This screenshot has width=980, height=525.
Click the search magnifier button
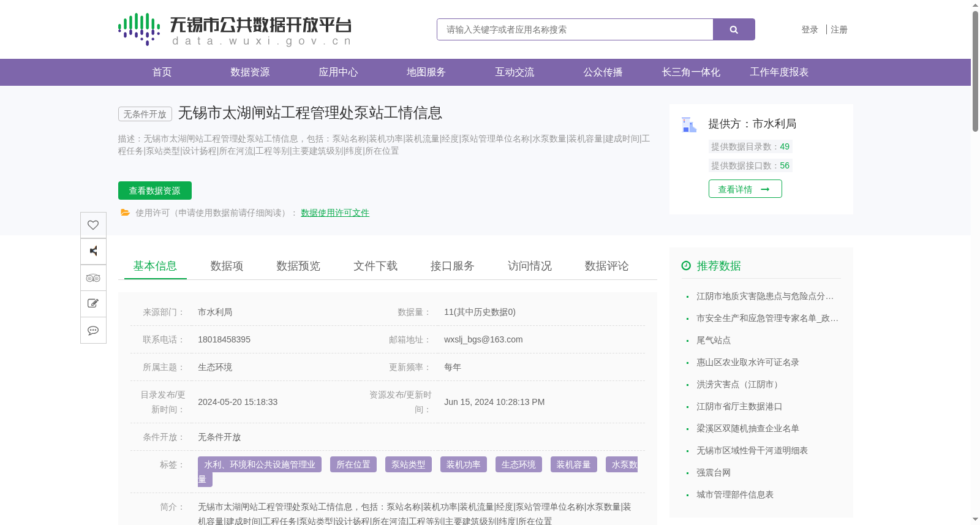[734, 29]
